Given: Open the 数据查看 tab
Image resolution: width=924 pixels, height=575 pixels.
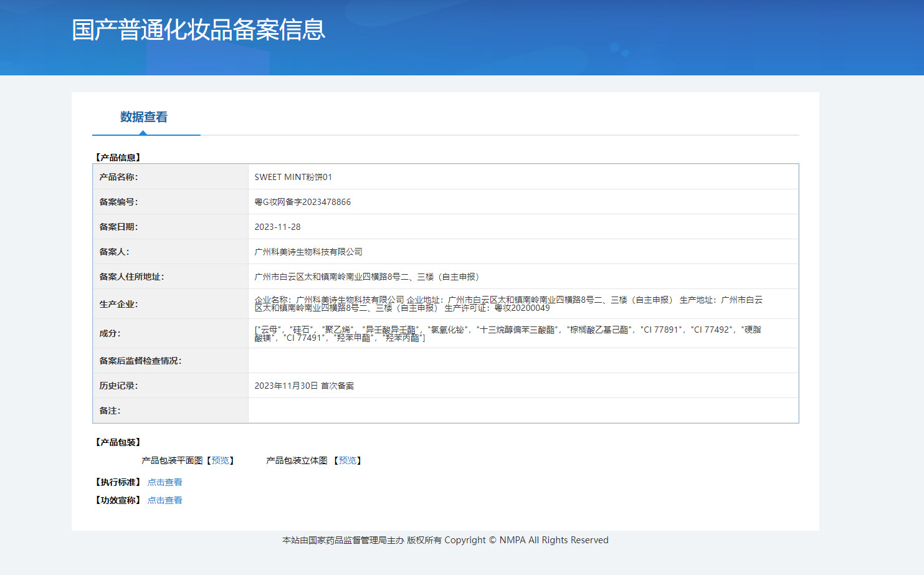Looking at the screenshot, I should point(144,117).
